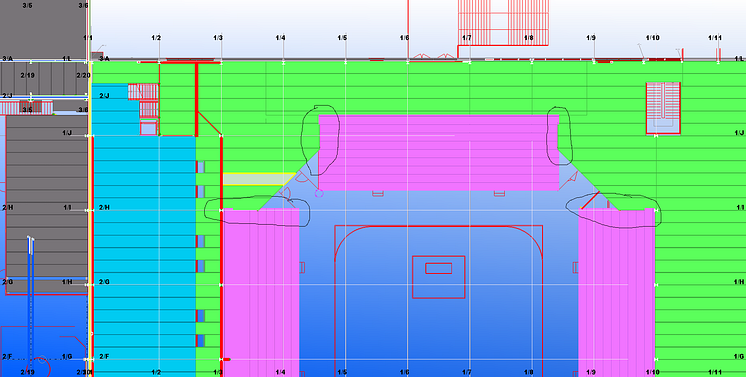This screenshot has height=377, width=746.
Task: Click the red-outlined box below the small stairs
Action: click(x=149, y=128)
